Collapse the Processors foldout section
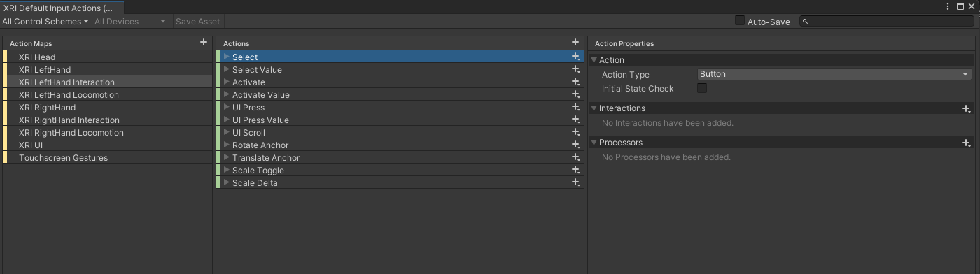This screenshot has width=980, height=274. pyautogui.click(x=594, y=143)
